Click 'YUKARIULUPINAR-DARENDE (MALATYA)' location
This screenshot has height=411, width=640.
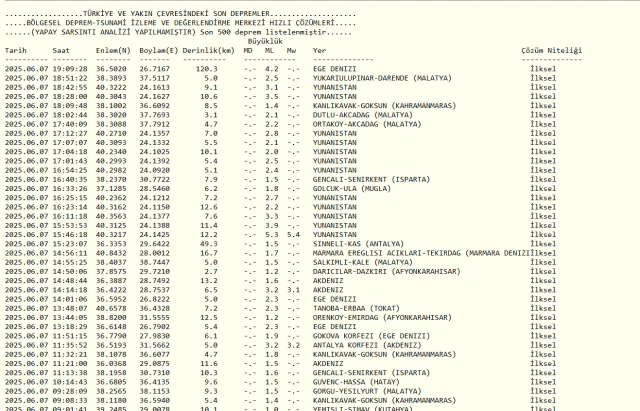(x=382, y=78)
